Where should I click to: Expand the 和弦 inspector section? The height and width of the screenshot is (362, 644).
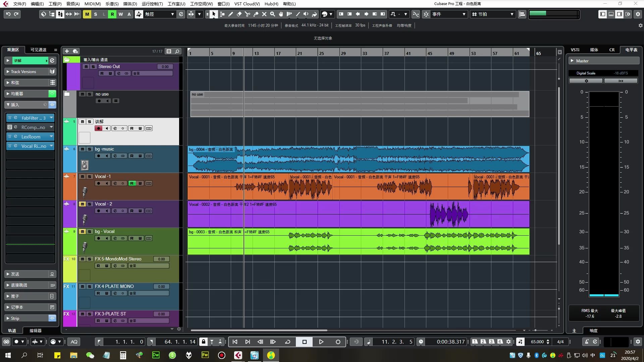coord(26,83)
